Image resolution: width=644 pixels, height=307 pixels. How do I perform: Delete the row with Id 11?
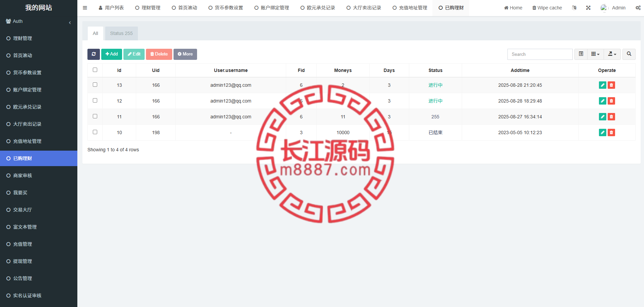click(611, 117)
